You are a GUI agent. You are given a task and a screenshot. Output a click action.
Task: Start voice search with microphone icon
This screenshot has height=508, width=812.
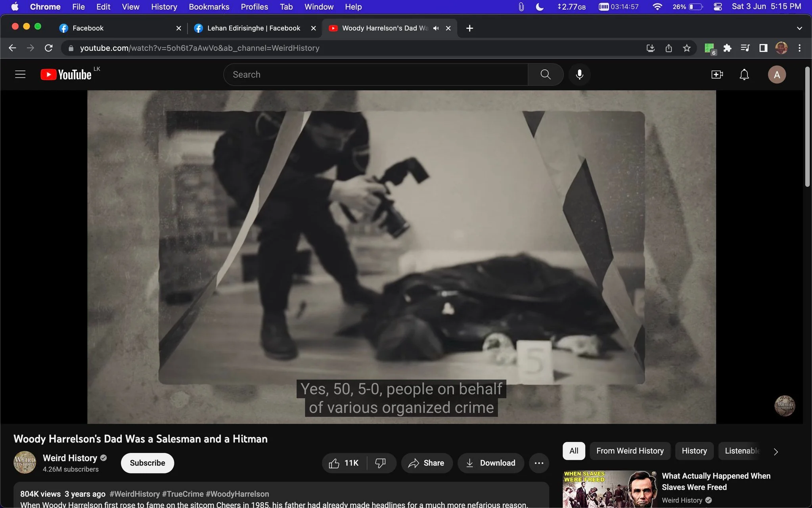(579, 74)
